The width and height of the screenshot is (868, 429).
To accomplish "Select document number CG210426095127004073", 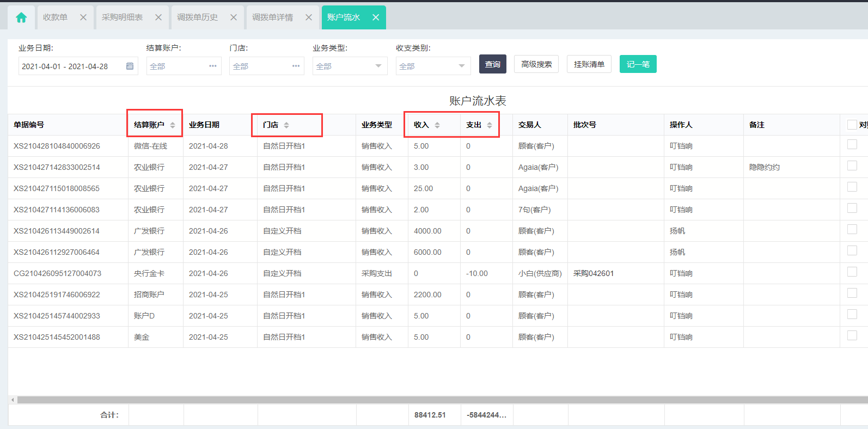I will tap(57, 273).
